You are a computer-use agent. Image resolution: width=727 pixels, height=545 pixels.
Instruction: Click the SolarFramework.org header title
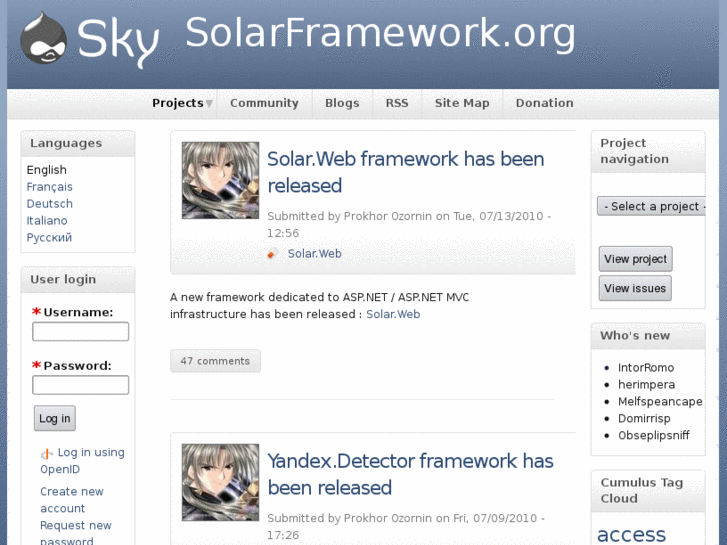tap(380, 34)
